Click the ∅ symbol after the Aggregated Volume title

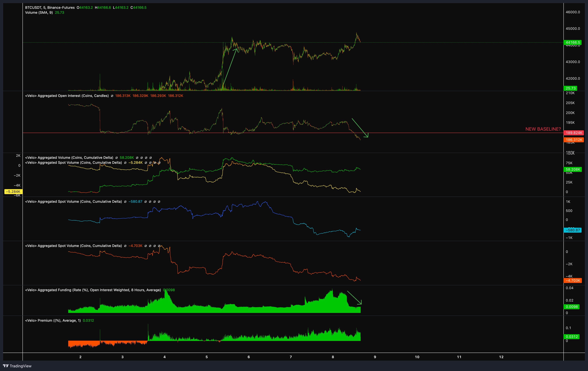[116, 158]
